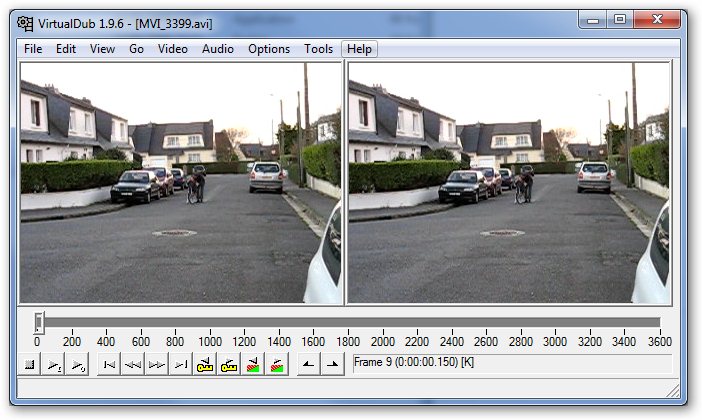Go to next keyframe
Viewport: 702px width, 420px height.
coord(229,364)
